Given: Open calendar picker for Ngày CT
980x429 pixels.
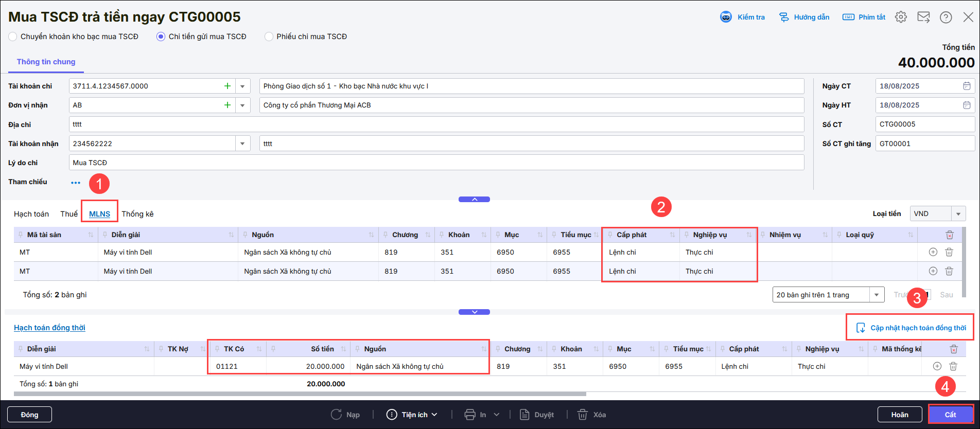Looking at the screenshot, I should (x=967, y=86).
